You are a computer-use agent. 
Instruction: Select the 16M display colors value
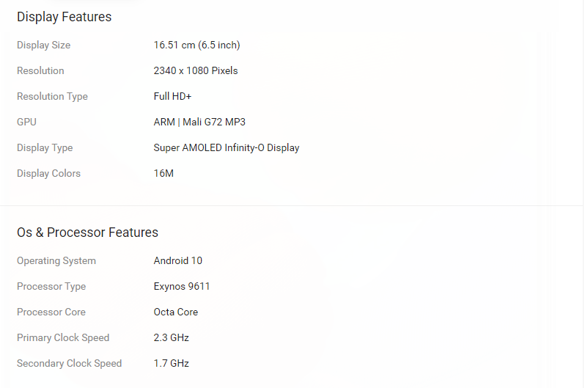click(x=163, y=174)
